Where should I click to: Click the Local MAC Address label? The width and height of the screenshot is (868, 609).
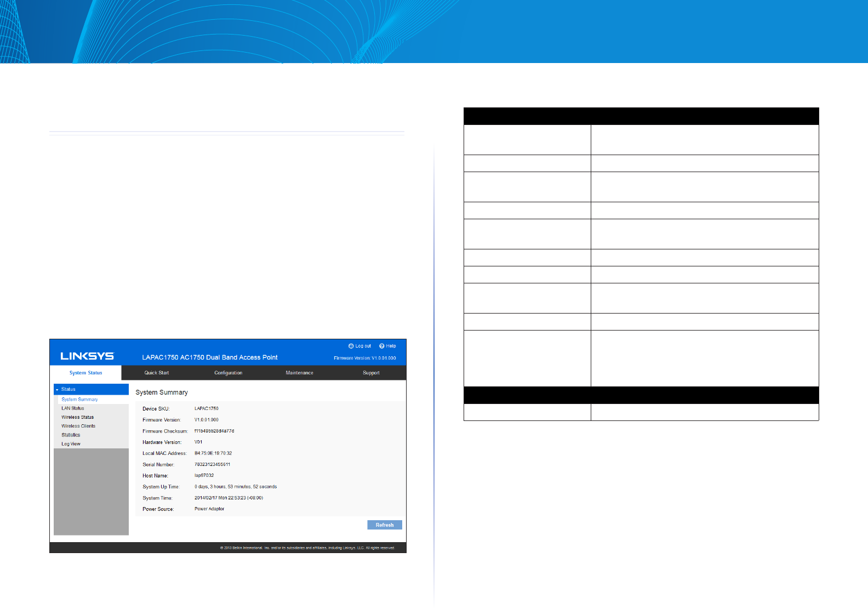coord(164,453)
